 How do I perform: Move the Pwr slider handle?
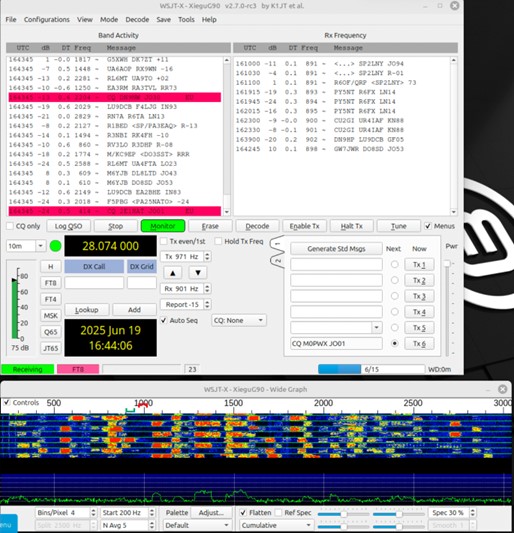(447, 263)
